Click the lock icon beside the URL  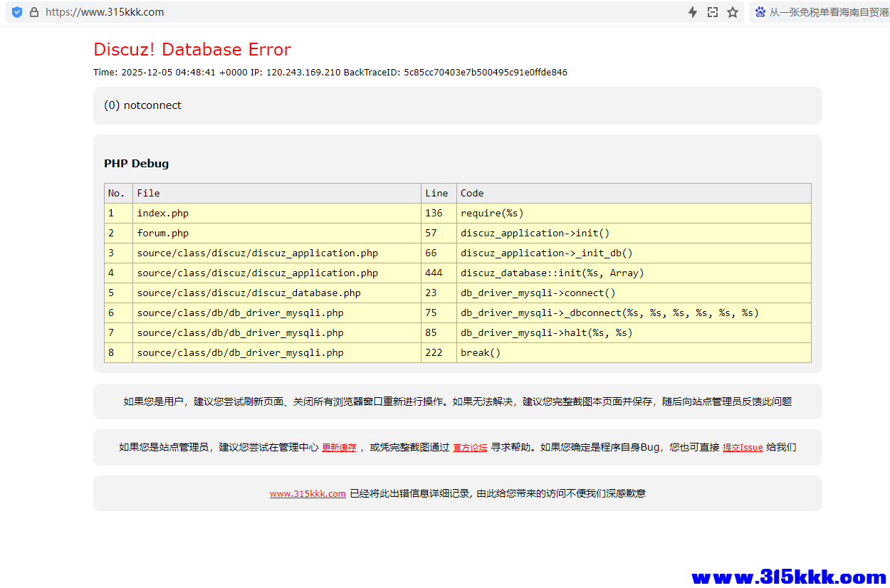(33, 12)
